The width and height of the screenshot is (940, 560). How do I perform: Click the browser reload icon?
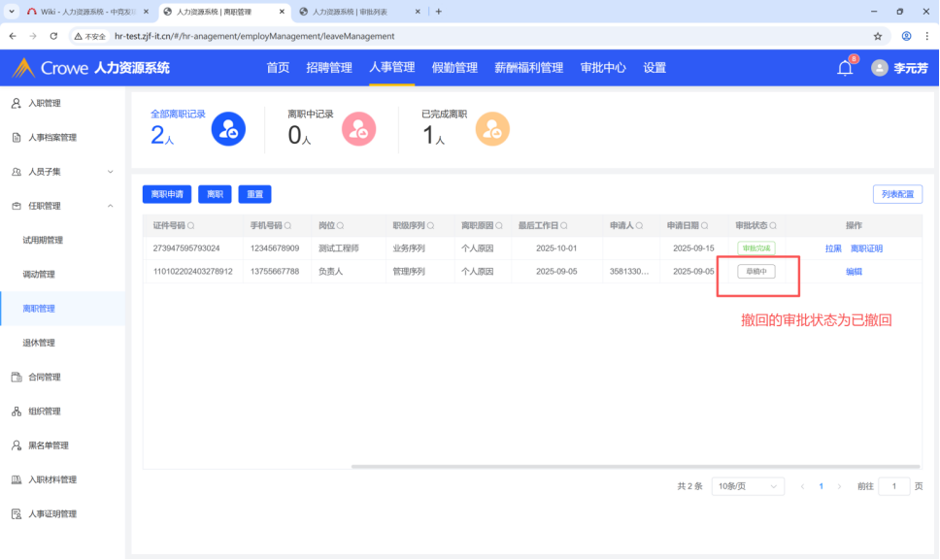(54, 36)
